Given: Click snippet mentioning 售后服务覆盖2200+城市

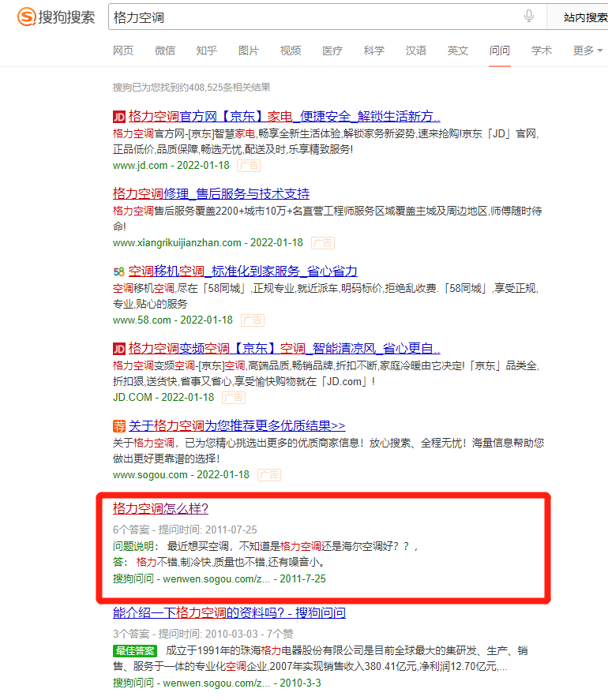Looking at the screenshot, I should (x=327, y=219).
